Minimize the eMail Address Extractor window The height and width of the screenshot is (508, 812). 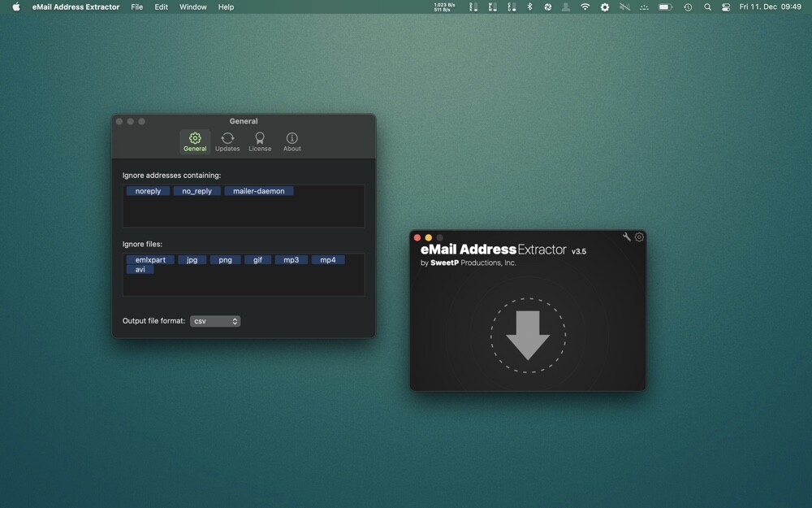(428, 237)
